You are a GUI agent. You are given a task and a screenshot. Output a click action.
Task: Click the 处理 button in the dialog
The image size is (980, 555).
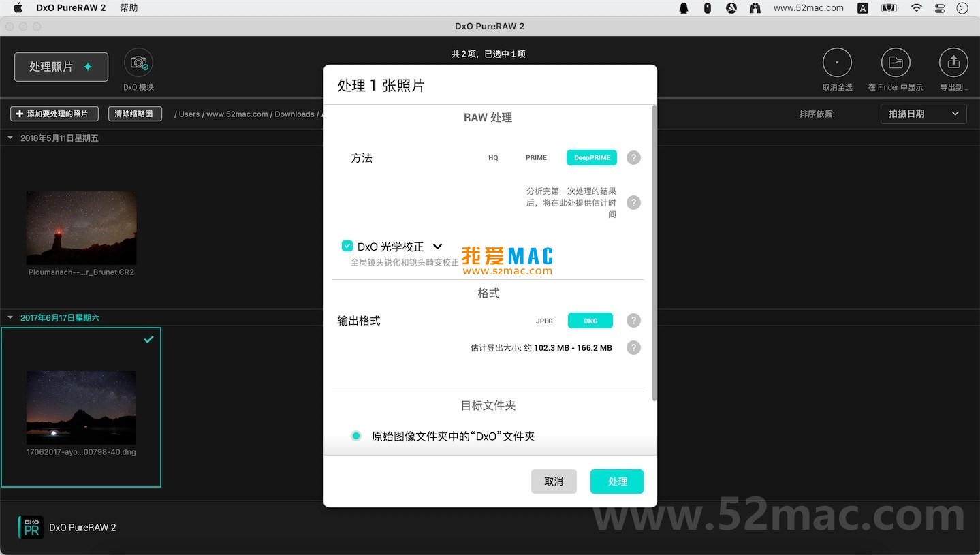click(x=617, y=481)
